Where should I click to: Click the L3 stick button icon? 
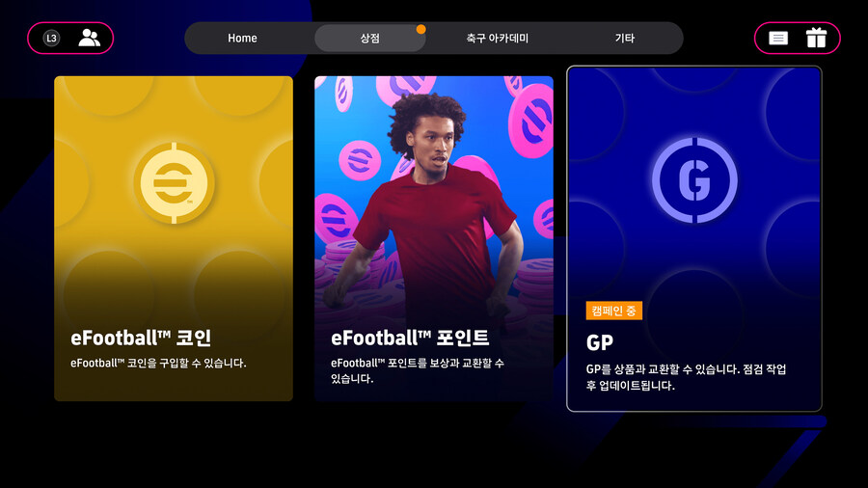coord(51,39)
